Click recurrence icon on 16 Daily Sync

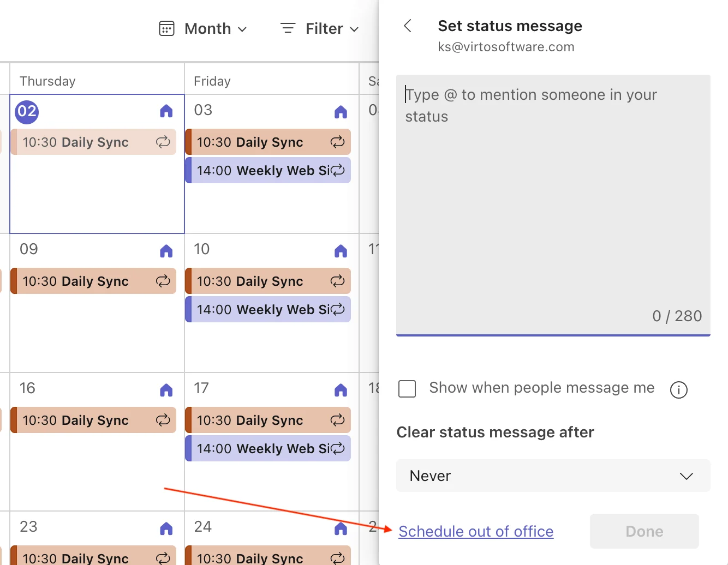(163, 420)
